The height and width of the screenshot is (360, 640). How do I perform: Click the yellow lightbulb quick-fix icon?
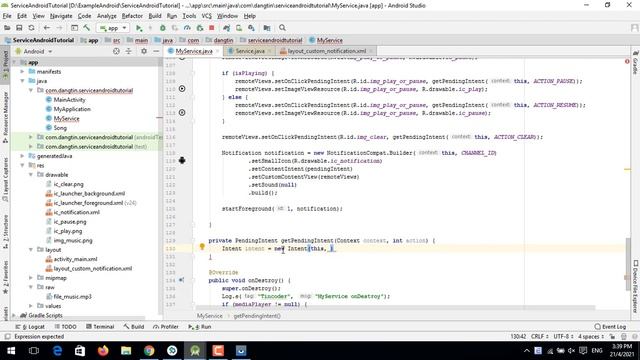(202, 246)
